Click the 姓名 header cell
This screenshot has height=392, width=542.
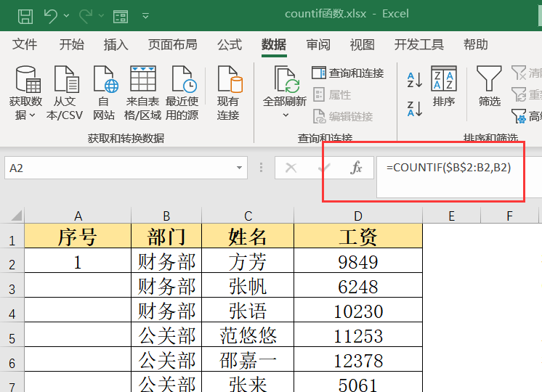click(x=248, y=236)
